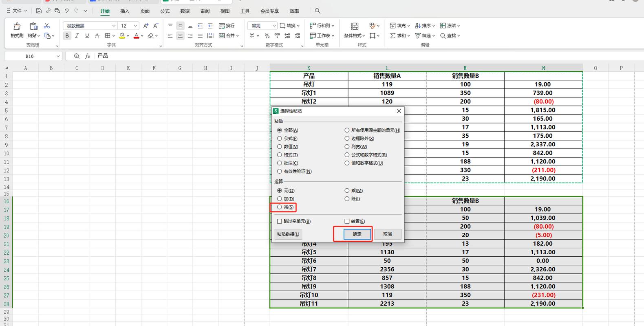Toggle Italic formatting button
644x326 pixels.
point(77,36)
